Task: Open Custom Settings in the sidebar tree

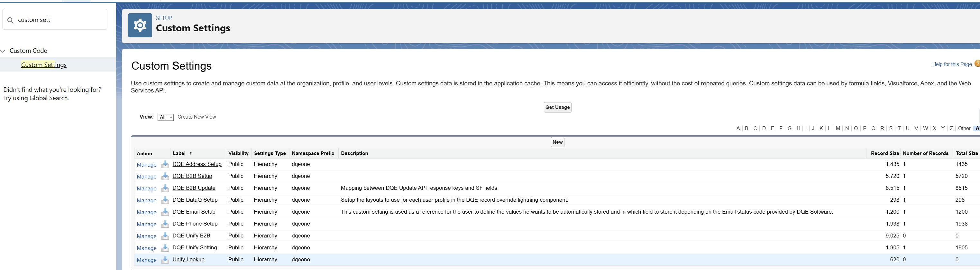Action: 44,65
